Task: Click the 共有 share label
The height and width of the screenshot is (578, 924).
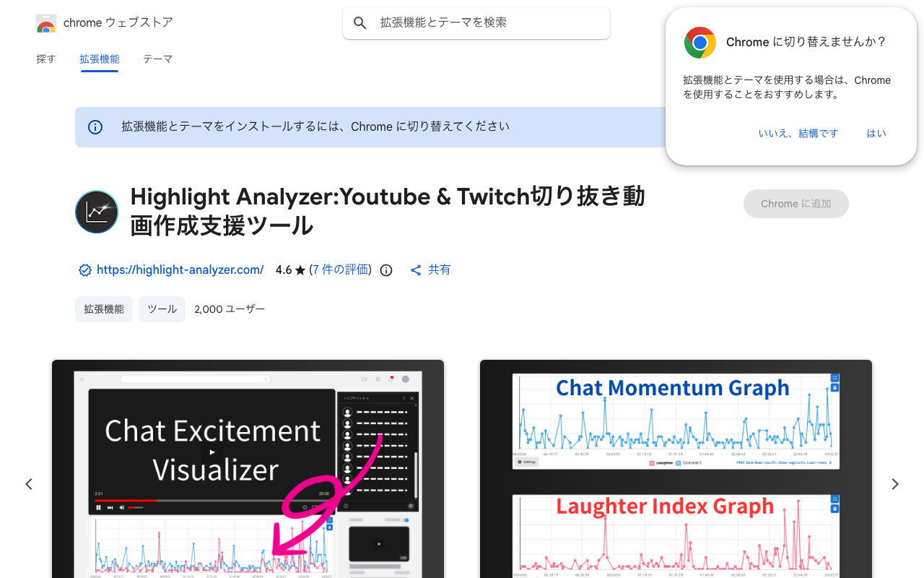Action: coord(440,269)
